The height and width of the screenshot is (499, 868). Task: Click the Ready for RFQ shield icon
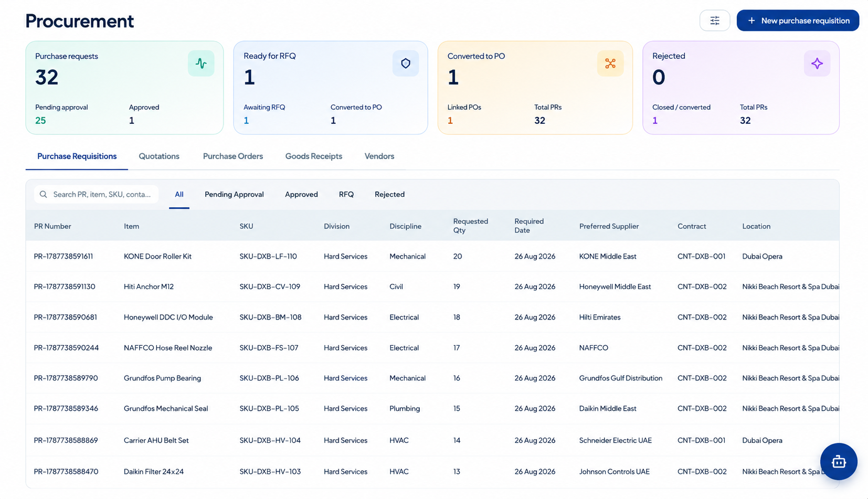coord(406,63)
